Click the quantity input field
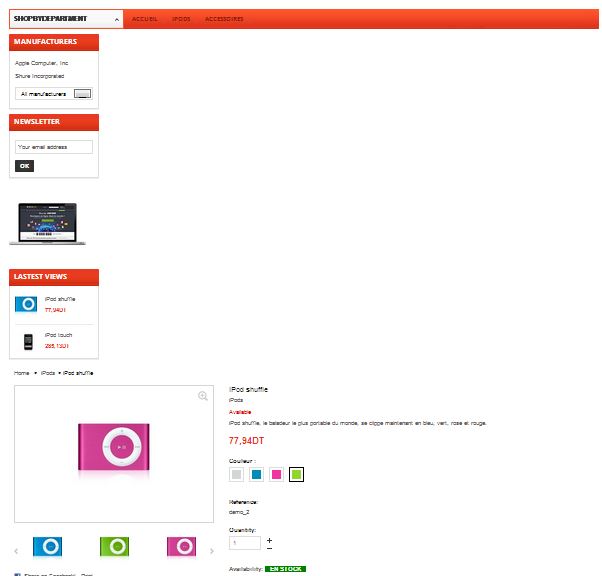This screenshot has height=576, width=602. click(245, 543)
